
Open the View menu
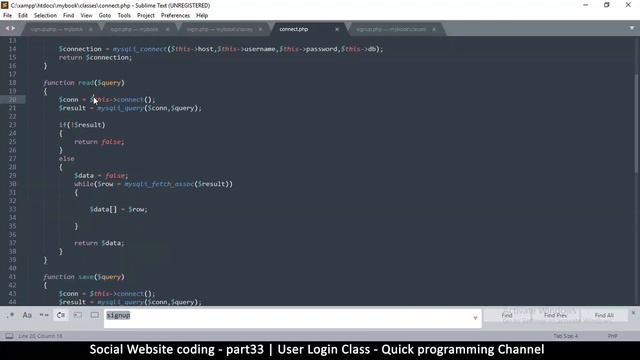[x=86, y=16]
